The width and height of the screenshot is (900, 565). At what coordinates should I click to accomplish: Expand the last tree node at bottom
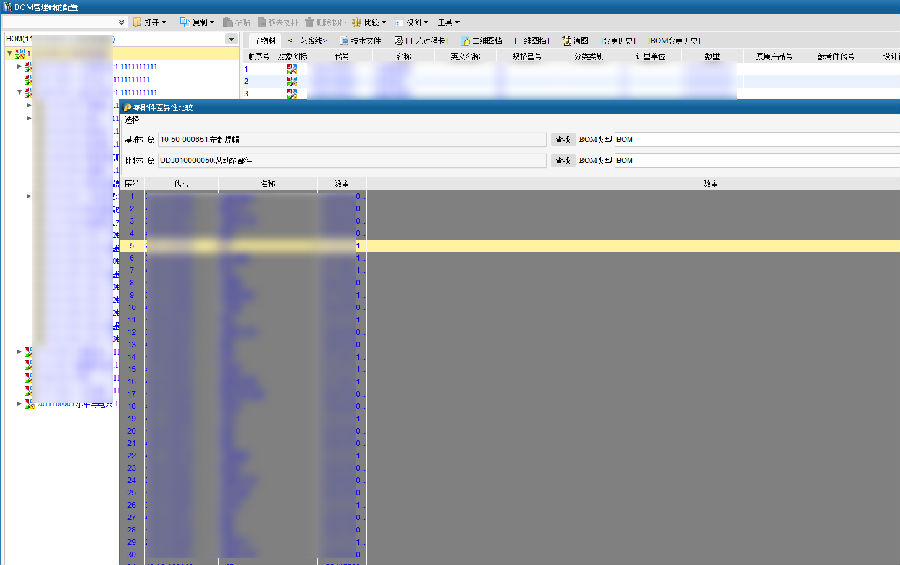click(x=20, y=404)
